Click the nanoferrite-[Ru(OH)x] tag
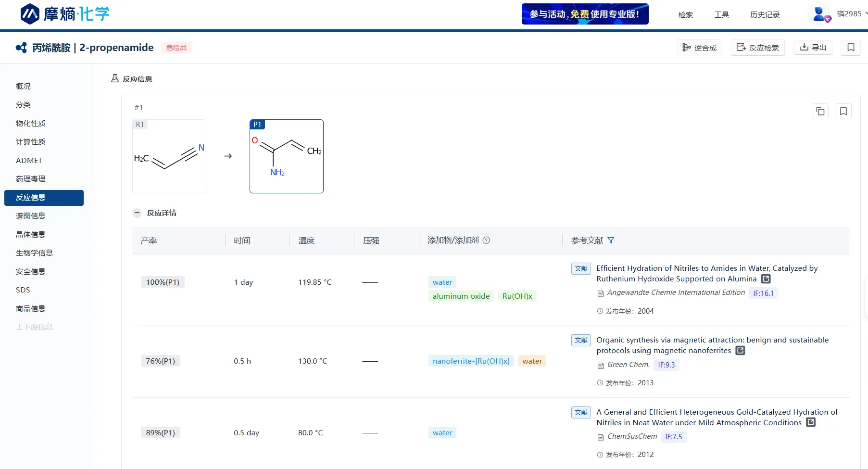Viewport: 868px width, 469px height. click(x=471, y=361)
